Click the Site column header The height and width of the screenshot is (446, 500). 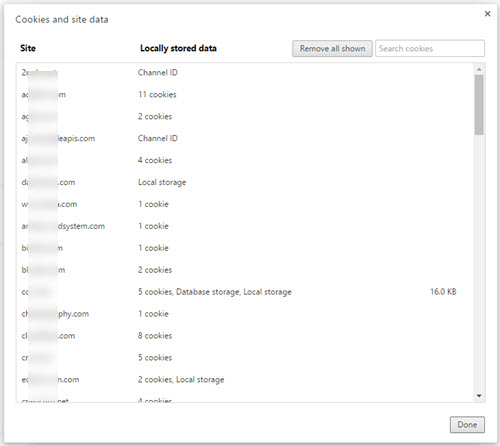click(28, 48)
